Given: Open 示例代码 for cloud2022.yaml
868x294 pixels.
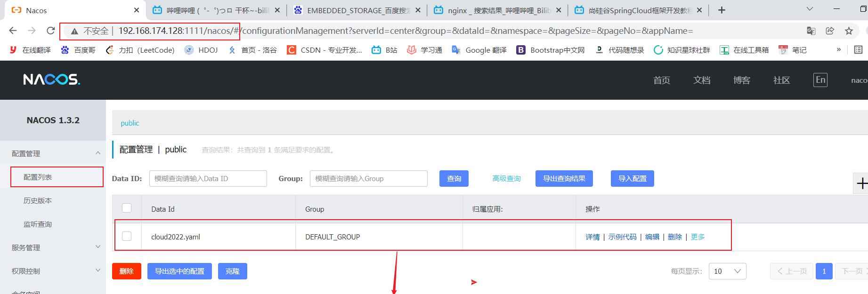Looking at the screenshot, I should point(622,237).
